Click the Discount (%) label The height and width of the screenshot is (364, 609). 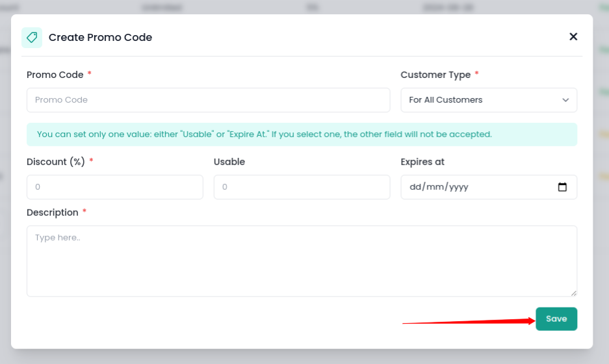pos(56,162)
